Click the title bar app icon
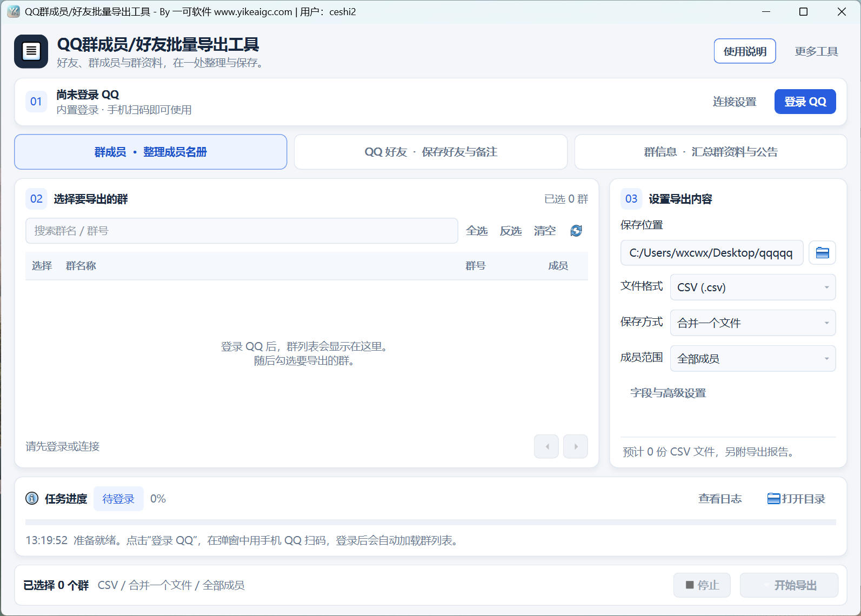The width and height of the screenshot is (861, 616). click(13, 11)
